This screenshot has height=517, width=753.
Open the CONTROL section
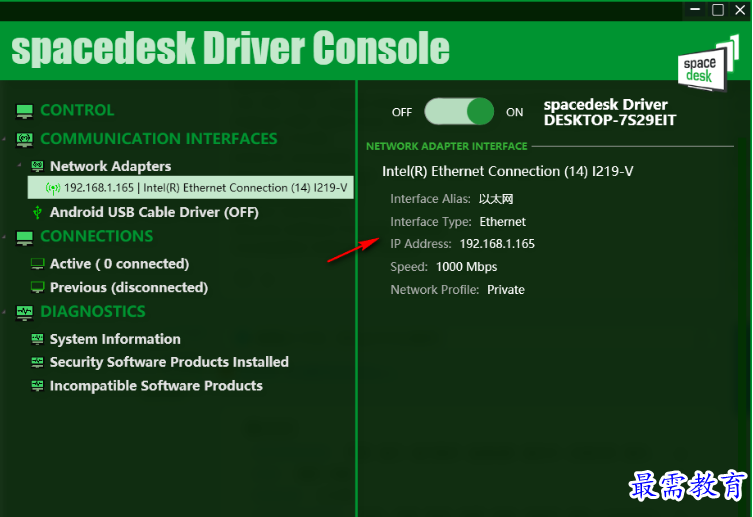(x=77, y=110)
